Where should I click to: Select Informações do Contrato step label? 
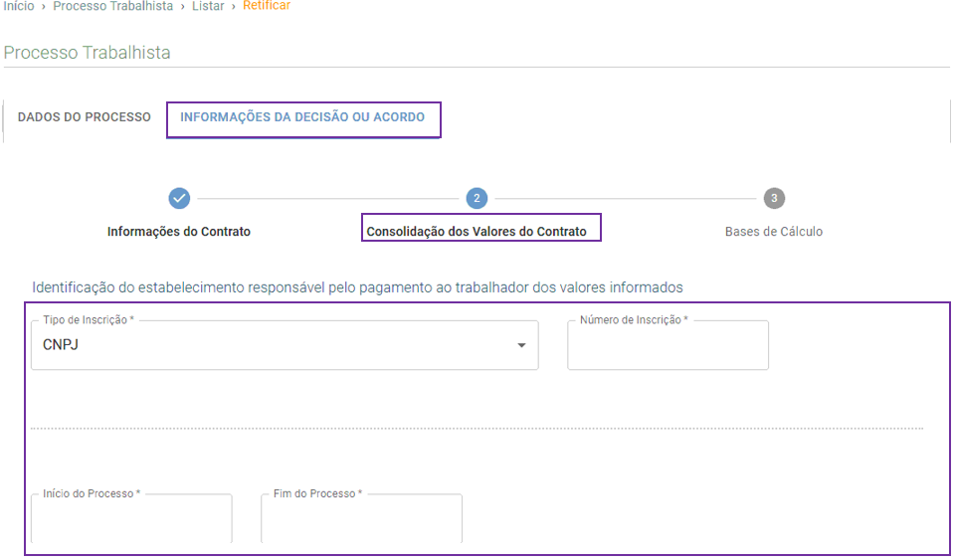tap(179, 232)
